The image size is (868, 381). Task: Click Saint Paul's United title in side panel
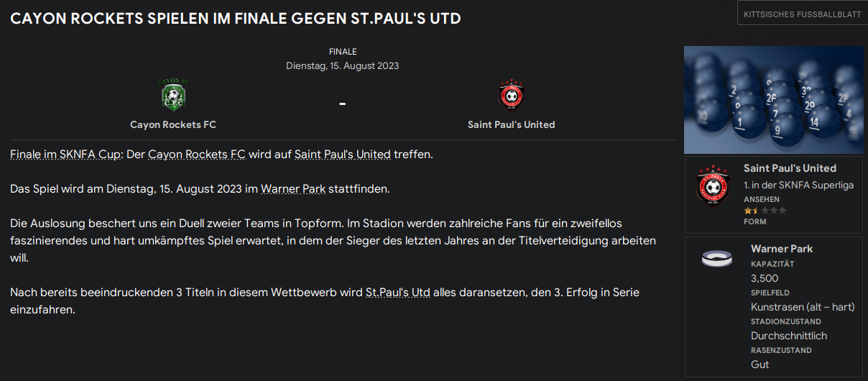790,168
